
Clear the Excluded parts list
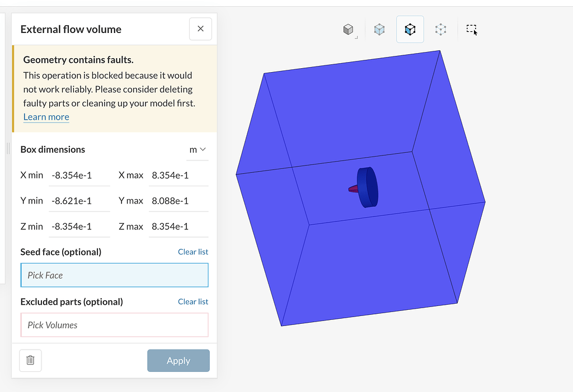pos(192,301)
